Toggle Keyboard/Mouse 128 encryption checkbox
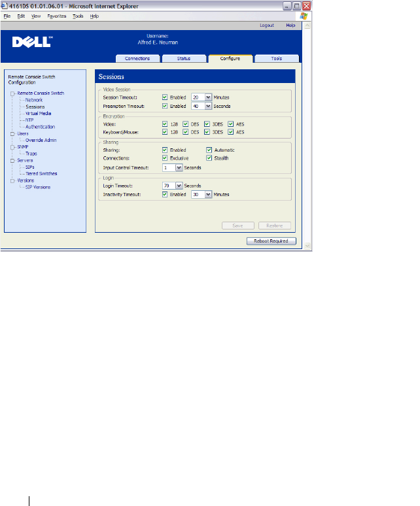 tap(165, 132)
